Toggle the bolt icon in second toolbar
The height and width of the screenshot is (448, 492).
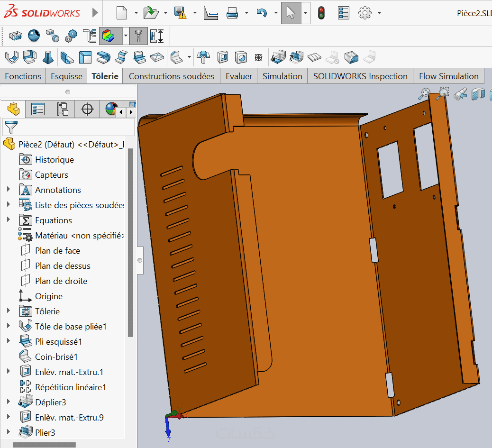tap(138, 36)
